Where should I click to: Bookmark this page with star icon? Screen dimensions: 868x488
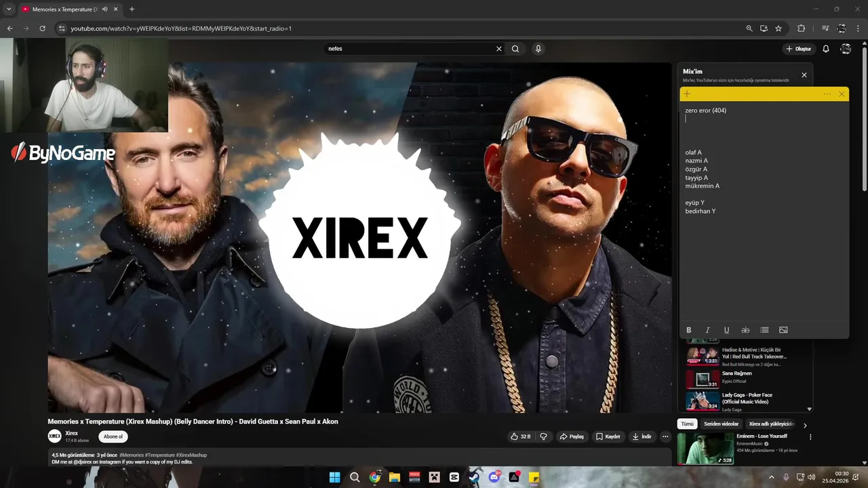778,28
